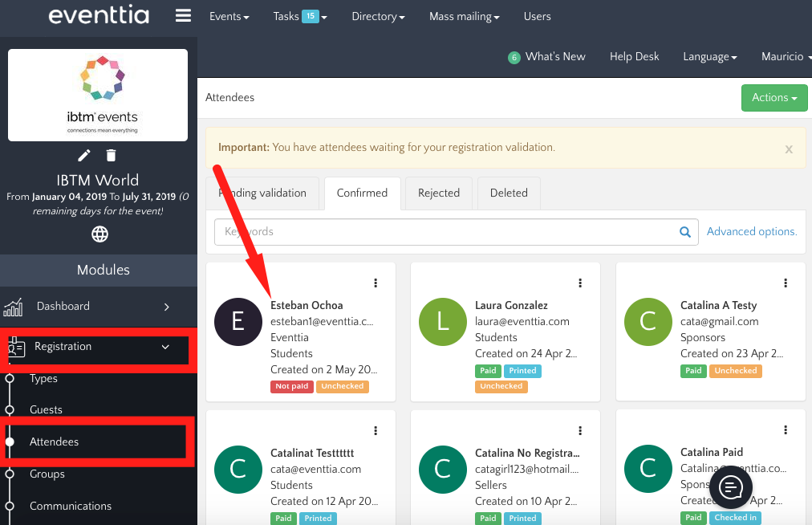Open Advanced options link
Screen dimensions: 812x525
tap(751, 231)
